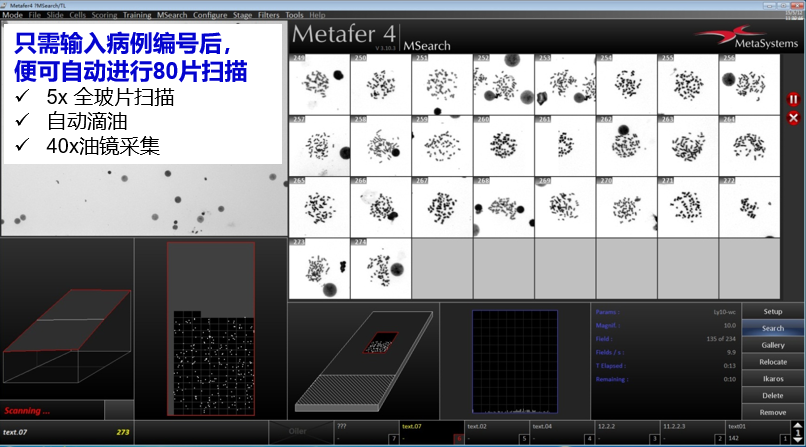This screenshot has height=447, width=806.
Task: Select metaphase thumbnail 250
Action: pos(381,84)
